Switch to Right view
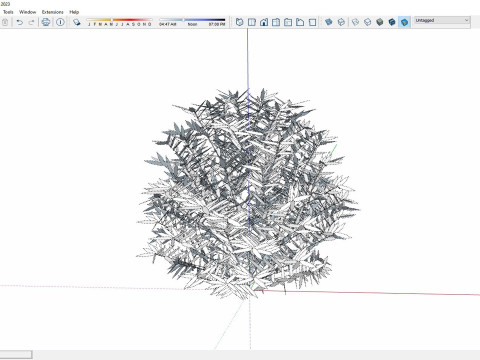 tap(276, 22)
